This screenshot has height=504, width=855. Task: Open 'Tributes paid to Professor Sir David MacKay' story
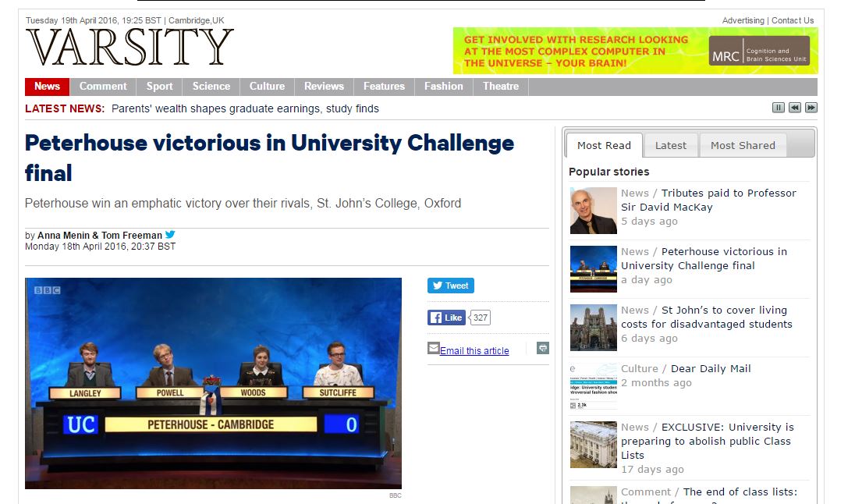(708, 201)
